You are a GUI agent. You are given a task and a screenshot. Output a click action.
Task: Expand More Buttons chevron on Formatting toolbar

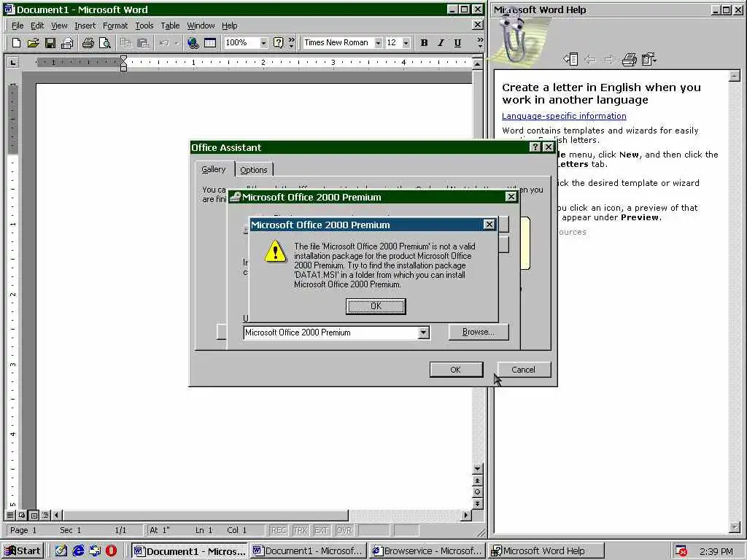click(480, 43)
